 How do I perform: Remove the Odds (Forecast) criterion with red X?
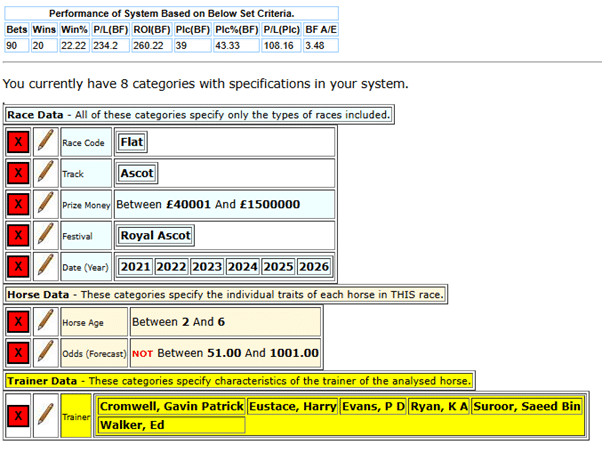tap(18, 353)
